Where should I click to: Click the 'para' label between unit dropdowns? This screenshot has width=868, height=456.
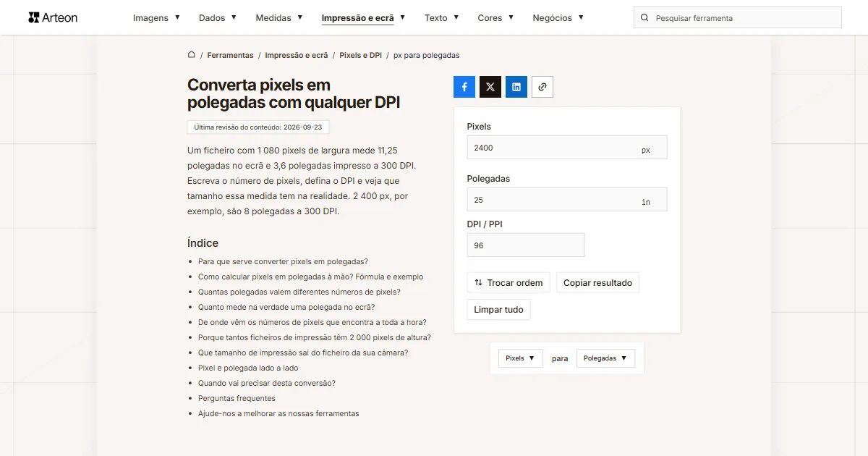pyautogui.click(x=560, y=358)
